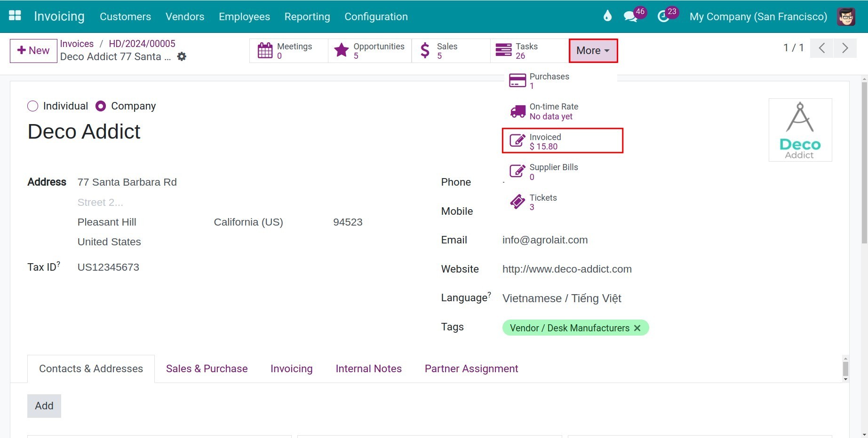
Task: Click the 1 / 1 pager counter
Action: [x=793, y=48]
